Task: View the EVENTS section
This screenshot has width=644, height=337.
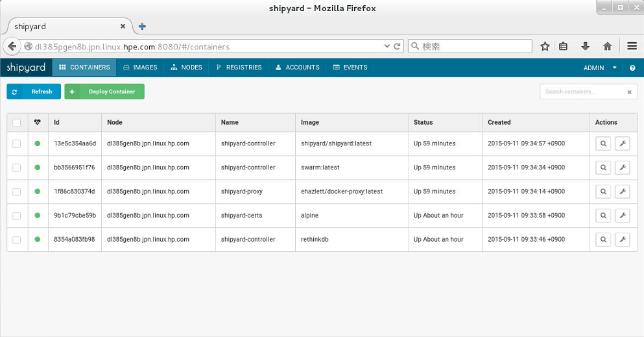Action: (x=350, y=68)
